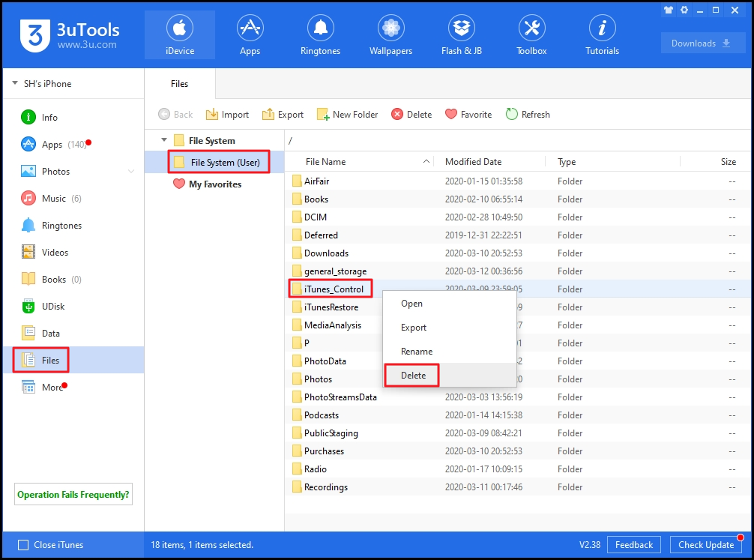Click the Back toolbar button

[x=175, y=115]
